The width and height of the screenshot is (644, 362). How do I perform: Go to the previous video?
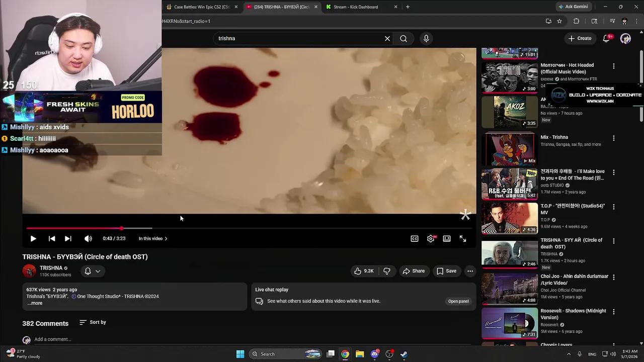click(x=52, y=238)
